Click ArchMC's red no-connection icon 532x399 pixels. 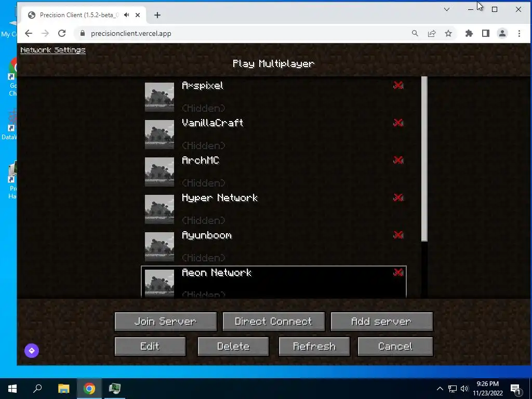[398, 160]
